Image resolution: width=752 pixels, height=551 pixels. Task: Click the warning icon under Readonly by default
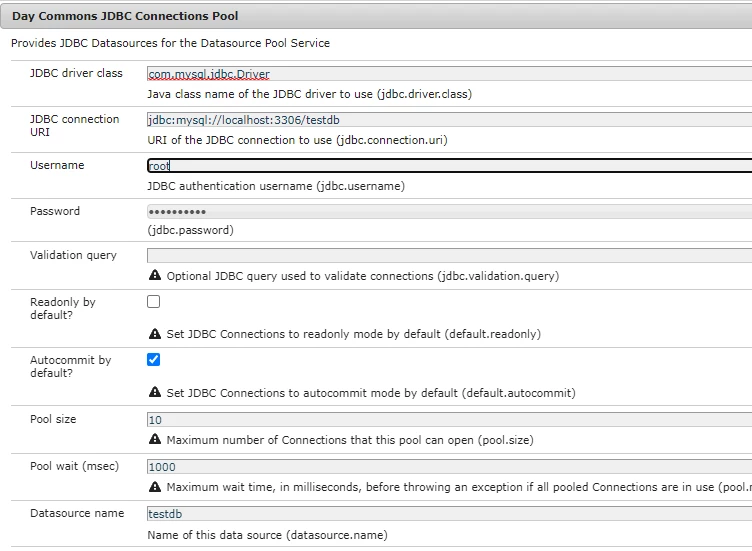155,334
